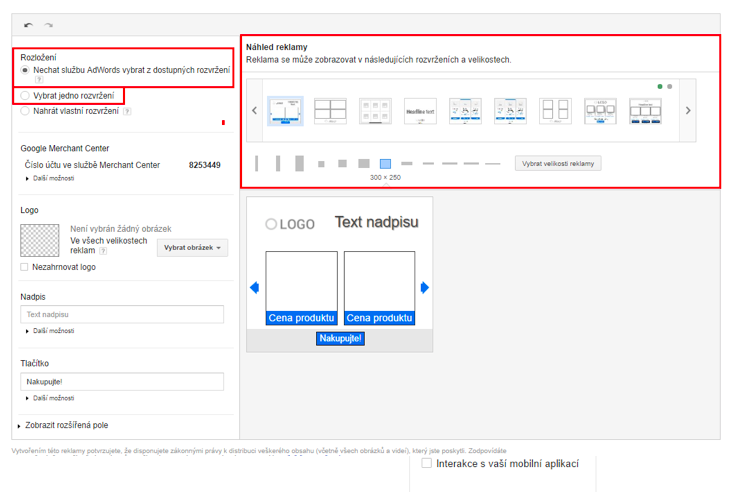Open the 'Vybrat obrázek' dropdown

coord(192,248)
